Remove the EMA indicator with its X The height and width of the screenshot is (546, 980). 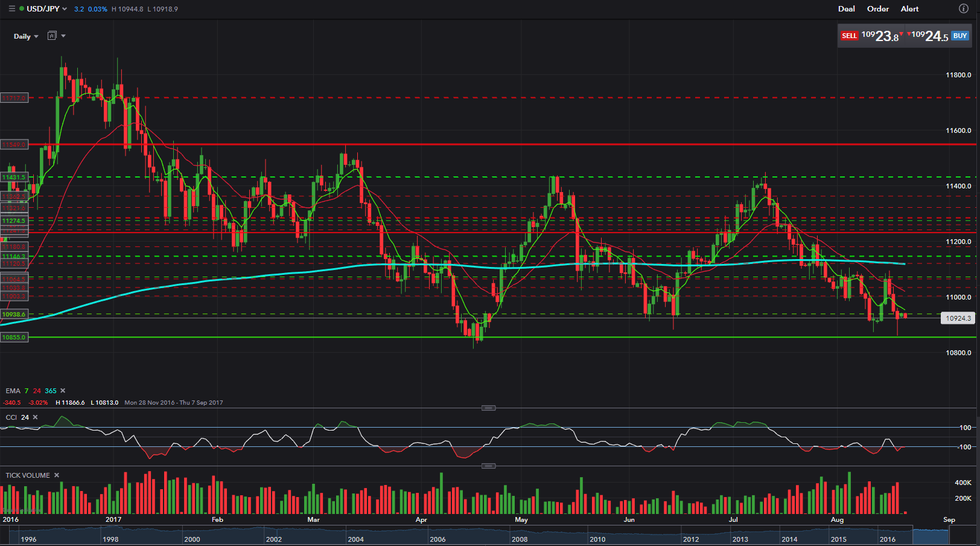(x=63, y=391)
